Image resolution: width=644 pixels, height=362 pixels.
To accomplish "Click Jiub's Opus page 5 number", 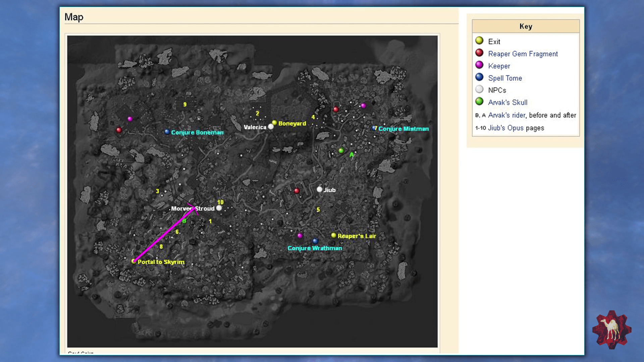I will pyautogui.click(x=318, y=209).
